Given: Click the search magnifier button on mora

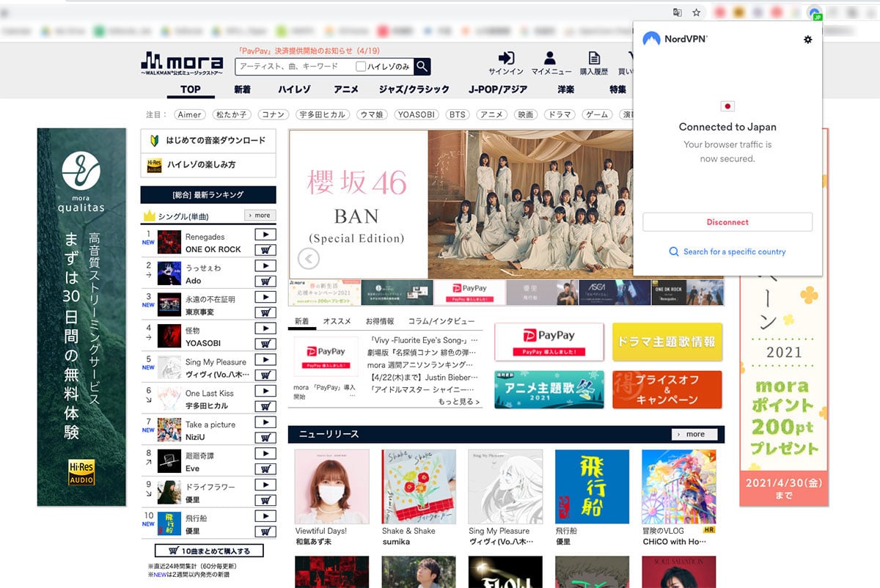Looking at the screenshot, I should 422,67.
